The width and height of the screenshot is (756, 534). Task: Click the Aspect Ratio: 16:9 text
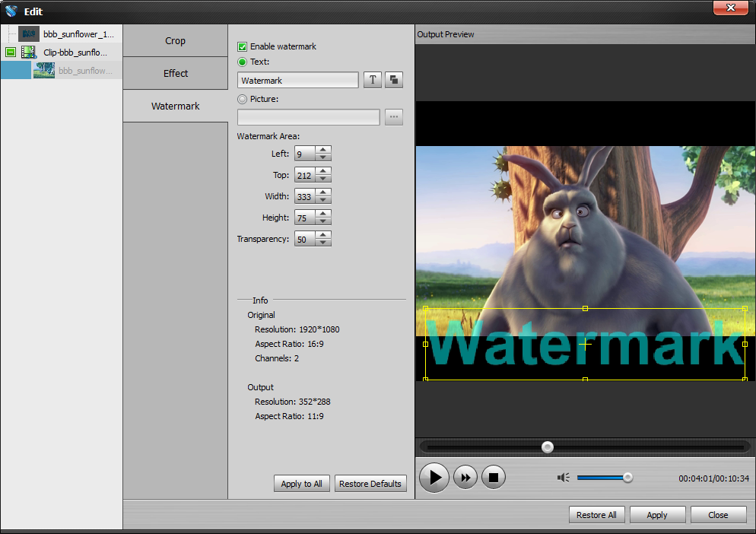289,344
